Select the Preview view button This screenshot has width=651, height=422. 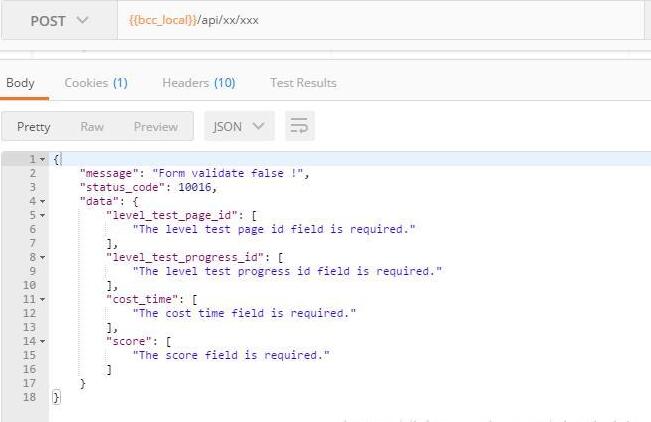[x=155, y=127]
